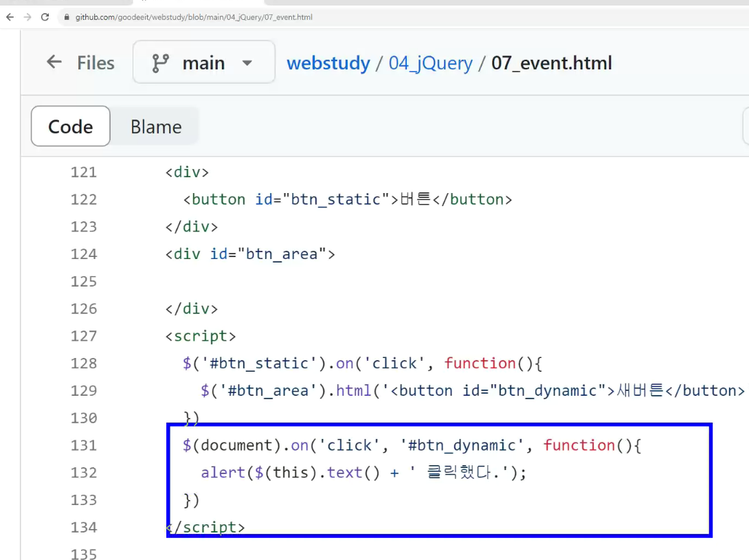Image resolution: width=749 pixels, height=560 pixels.
Task: Select line number 131
Action: [84, 445]
